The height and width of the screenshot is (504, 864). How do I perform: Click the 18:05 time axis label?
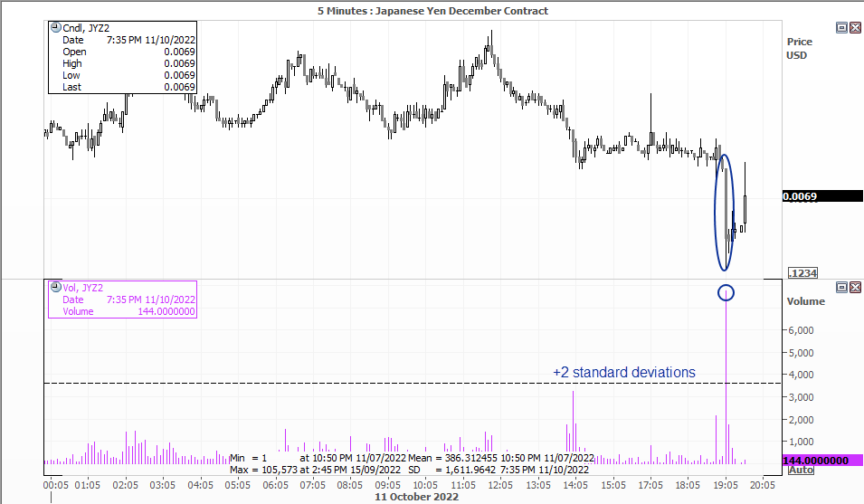click(688, 485)
